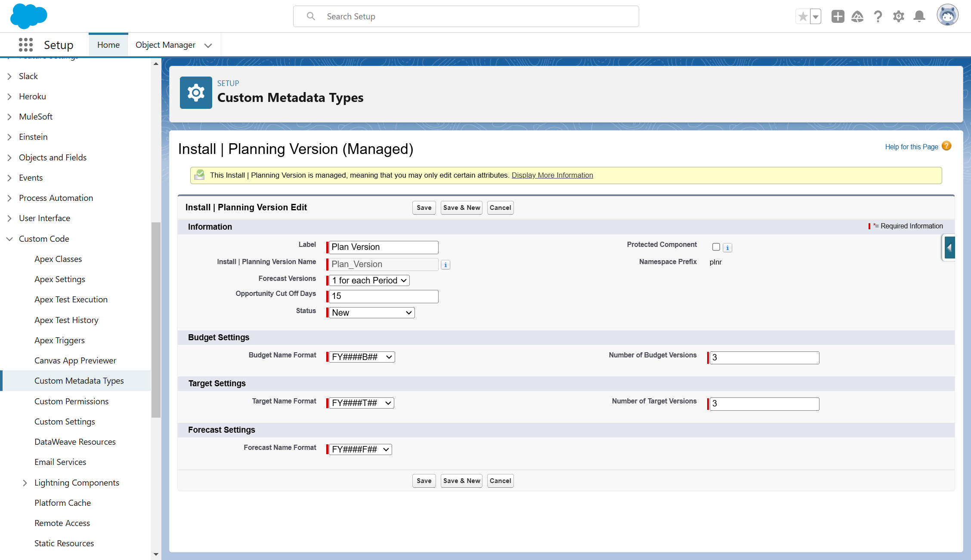Expand the Lightning Components tree item

click(x=25, y=483)
